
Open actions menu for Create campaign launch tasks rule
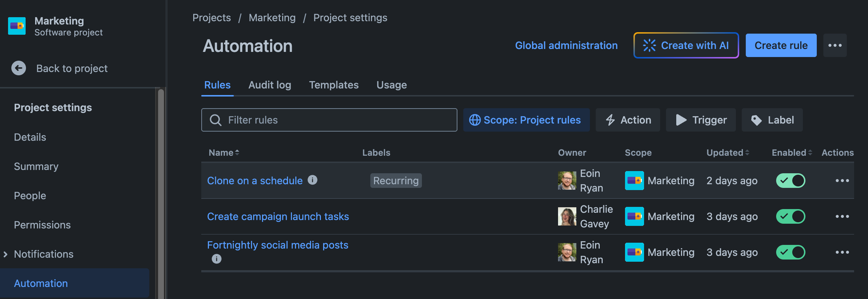click(x=842, y=216)
